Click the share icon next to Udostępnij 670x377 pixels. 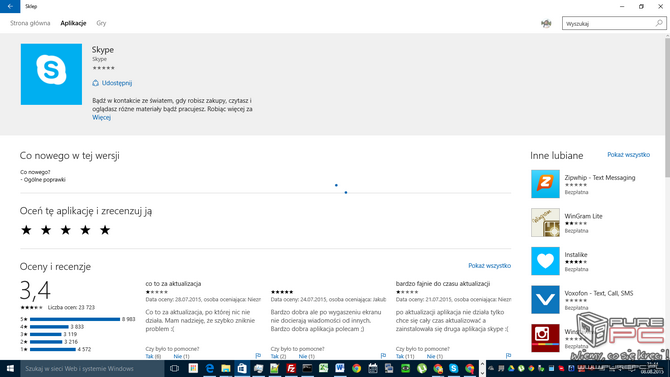(x=95, y=83)
